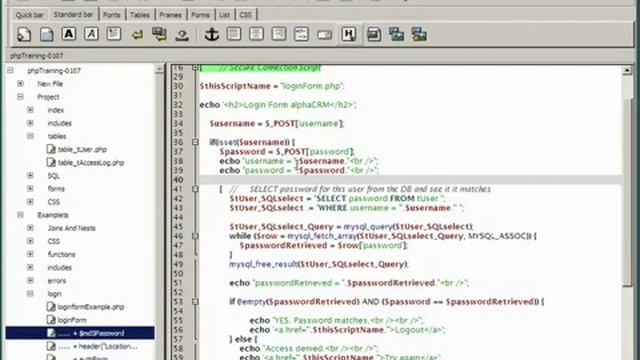Open the Tables toolbar tab

coord(140,15)
